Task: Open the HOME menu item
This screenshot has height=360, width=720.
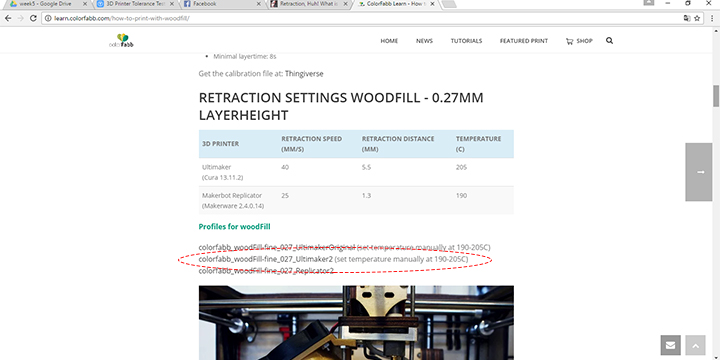Action: 389,41
